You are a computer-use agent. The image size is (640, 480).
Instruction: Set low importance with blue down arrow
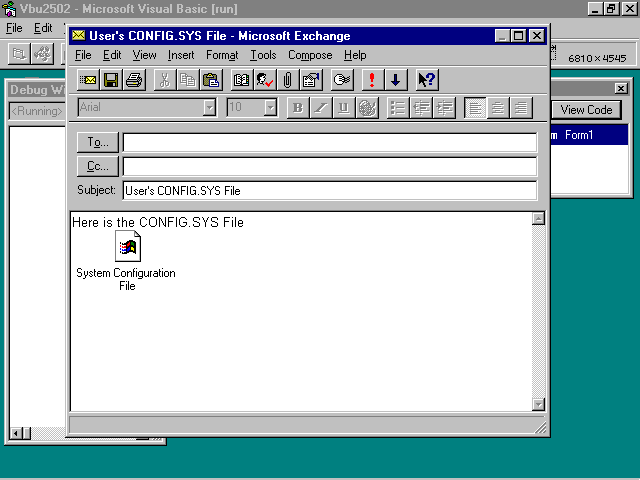tap(395, 80)
